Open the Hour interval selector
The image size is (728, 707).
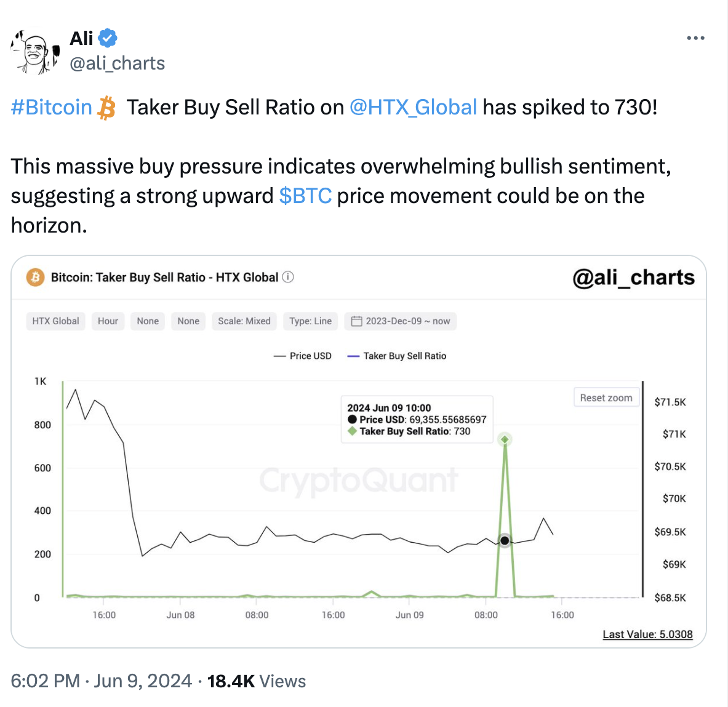[108, 321]
